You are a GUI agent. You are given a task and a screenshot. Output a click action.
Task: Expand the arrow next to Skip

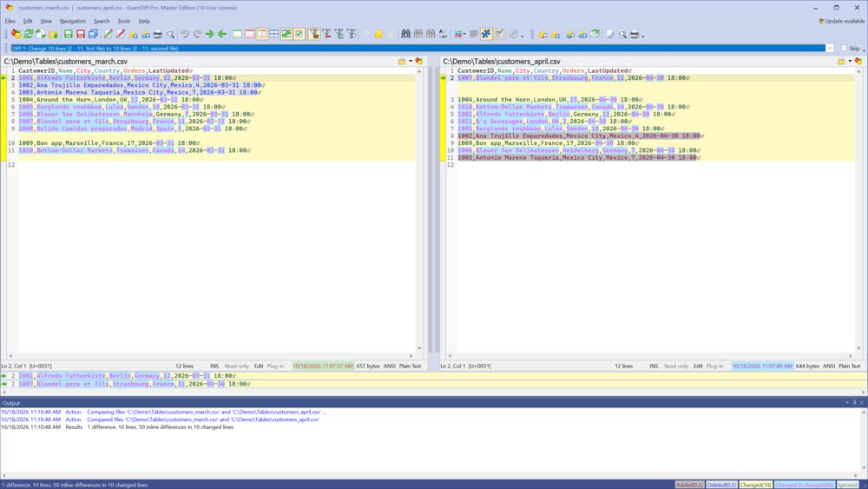864,50
